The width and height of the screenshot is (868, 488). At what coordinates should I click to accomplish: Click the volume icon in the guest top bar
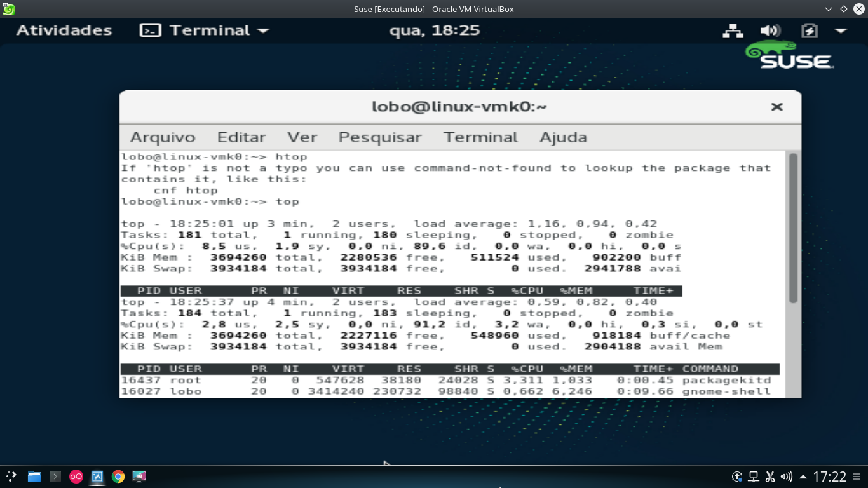(770, 30)
